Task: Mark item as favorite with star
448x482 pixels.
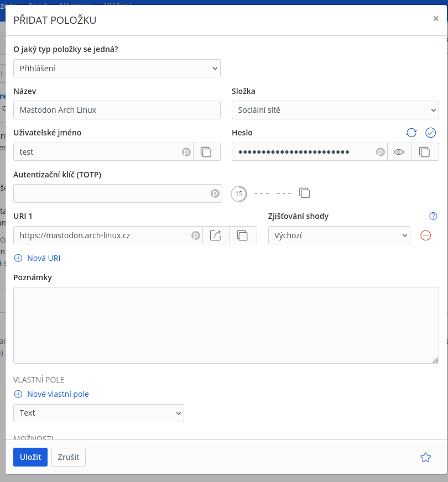Action: (425, 457)
